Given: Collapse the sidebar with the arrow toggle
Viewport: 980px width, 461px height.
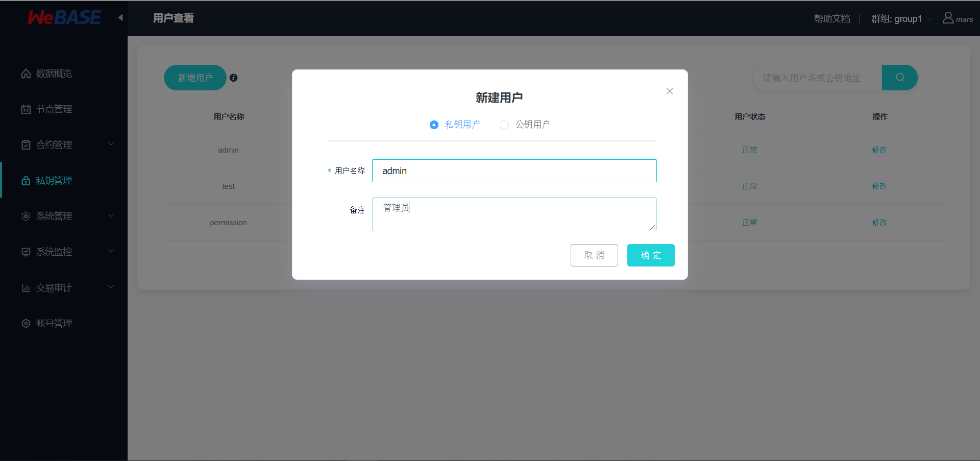Looking at the screenshot, I should pos(120,17).
